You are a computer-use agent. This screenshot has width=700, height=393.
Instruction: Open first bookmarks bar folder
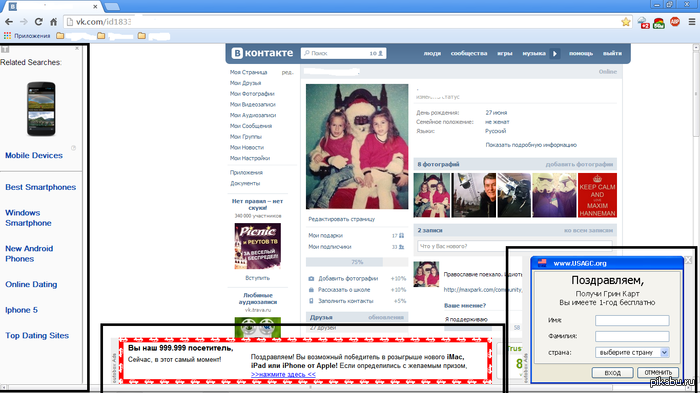(x=60, y=36)
